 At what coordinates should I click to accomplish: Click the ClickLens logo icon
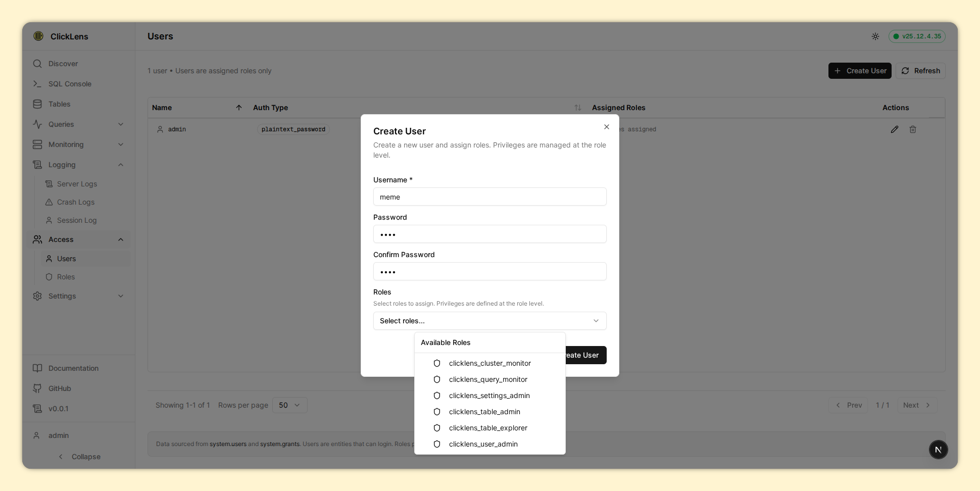[38, 36]
